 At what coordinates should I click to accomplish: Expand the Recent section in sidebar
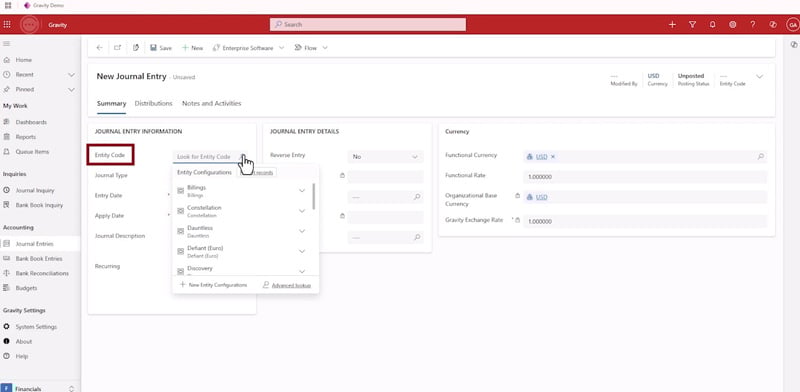71,75
